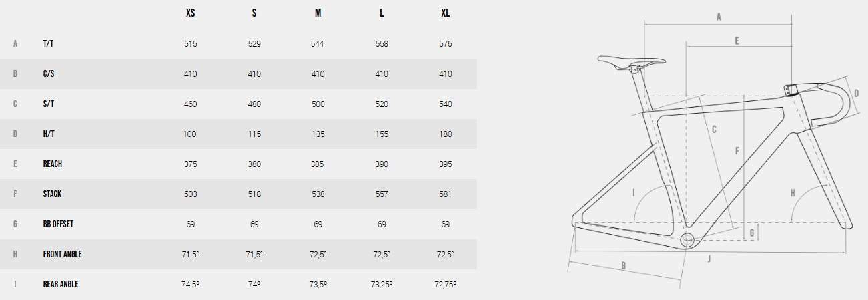Click the XS size column header

190,13
